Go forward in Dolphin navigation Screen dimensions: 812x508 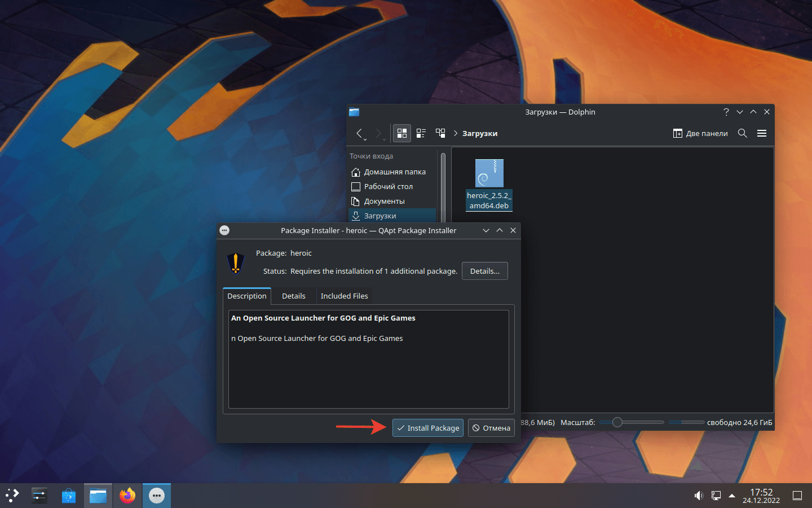(x=379, y=133)
